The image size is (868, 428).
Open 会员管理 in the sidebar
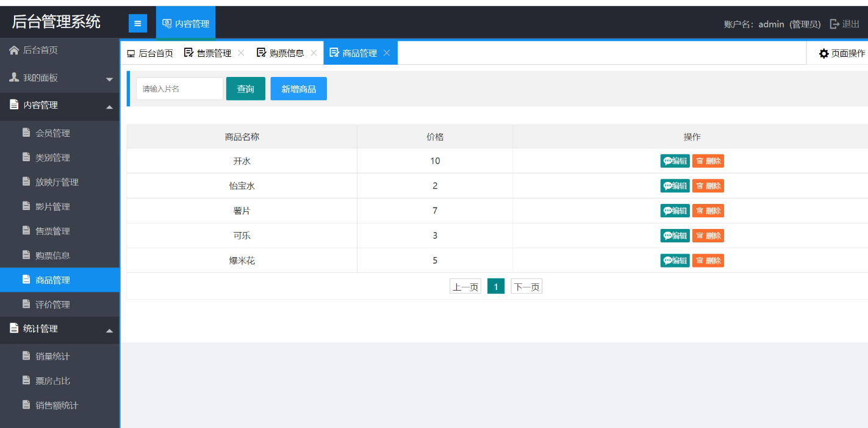coord(60,133)
